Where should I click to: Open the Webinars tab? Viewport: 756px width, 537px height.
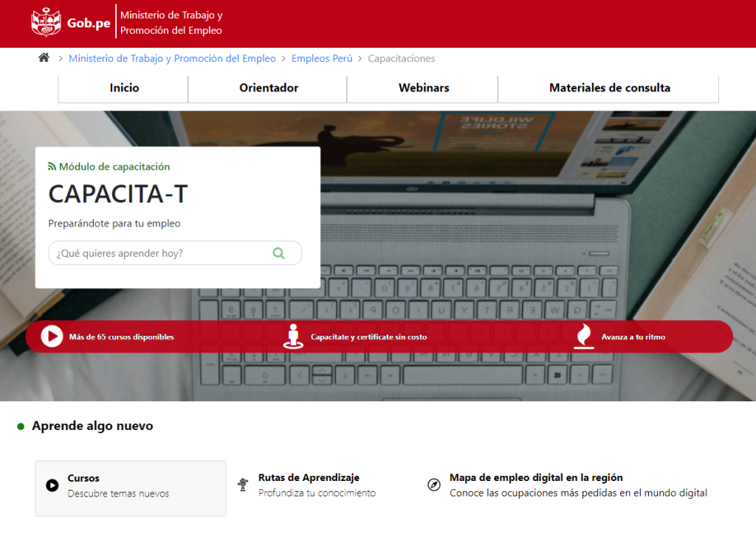pyautogui.click(x=424, y=88)
